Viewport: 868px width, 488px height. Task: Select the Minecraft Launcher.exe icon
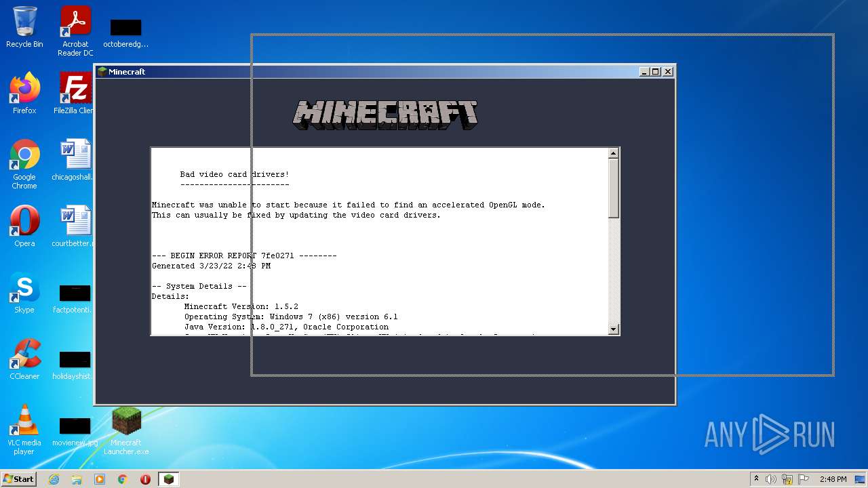(126, 431)
